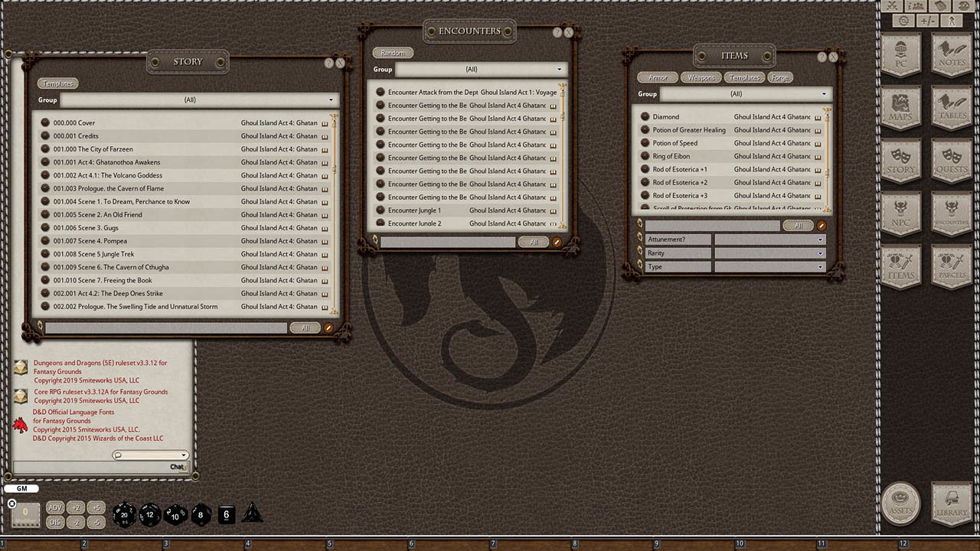
Task: Enable disadvantage with the DIS button
Action: [x=54, y=521]
